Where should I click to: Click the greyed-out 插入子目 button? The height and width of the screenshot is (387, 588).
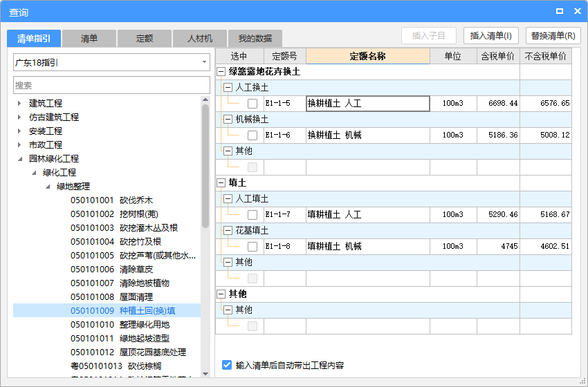(x=429, y=36)
